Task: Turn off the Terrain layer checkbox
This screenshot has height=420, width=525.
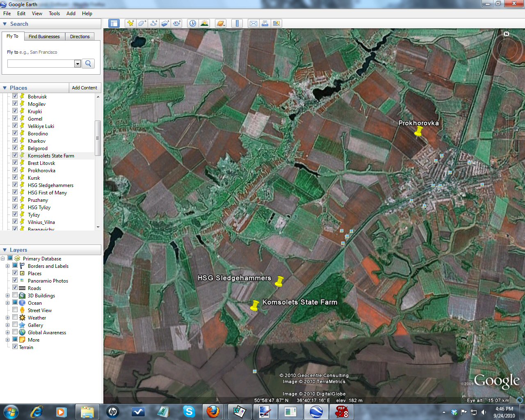Action: point(15,347)
